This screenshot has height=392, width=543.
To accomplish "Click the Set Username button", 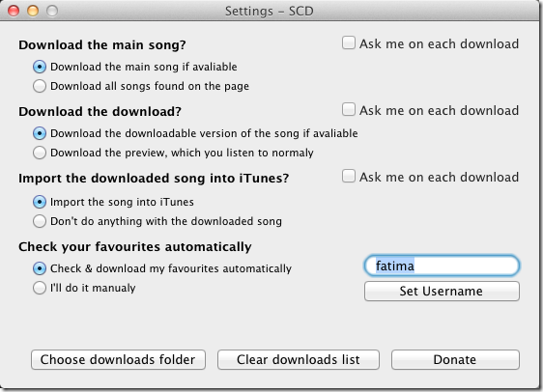I will (442, 291).
